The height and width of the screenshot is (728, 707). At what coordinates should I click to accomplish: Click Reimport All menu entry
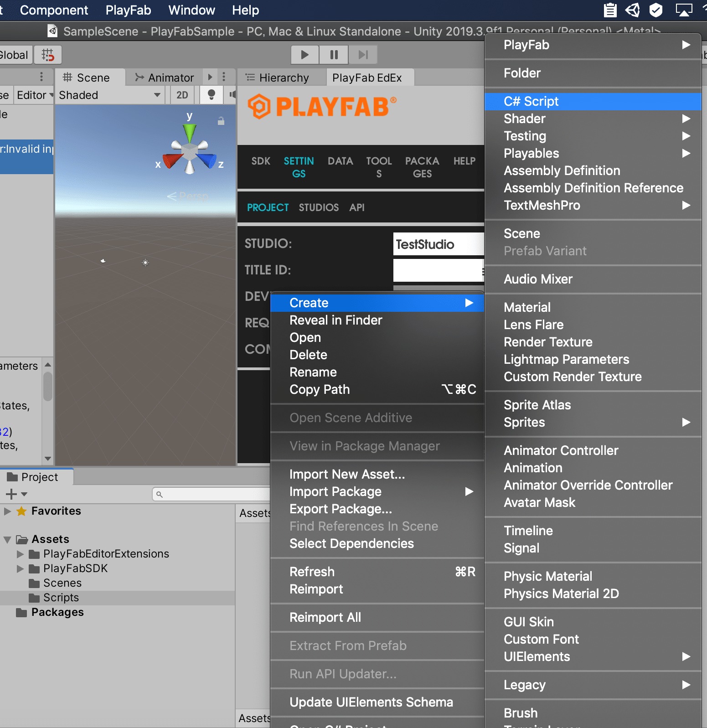(x=377, y=617)
